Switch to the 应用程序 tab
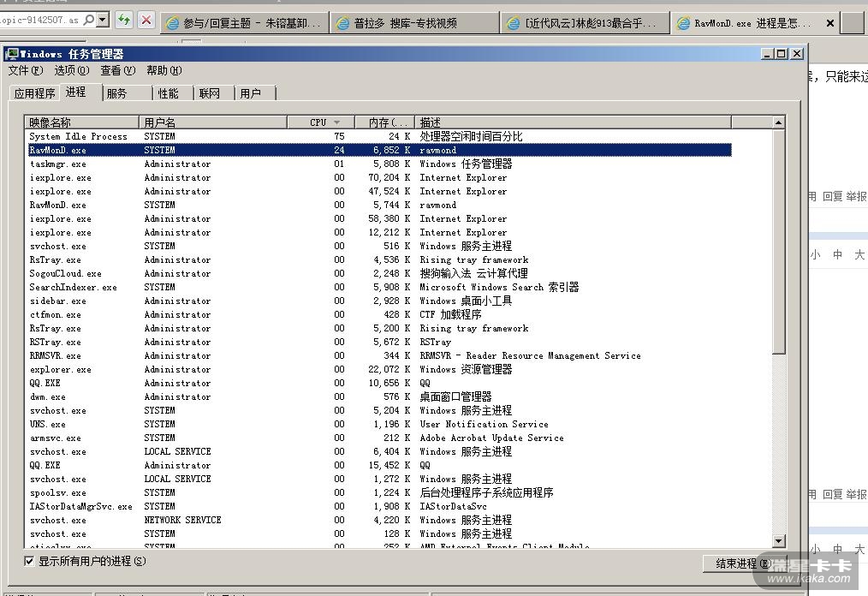868x596 pixels. [34, 93]
